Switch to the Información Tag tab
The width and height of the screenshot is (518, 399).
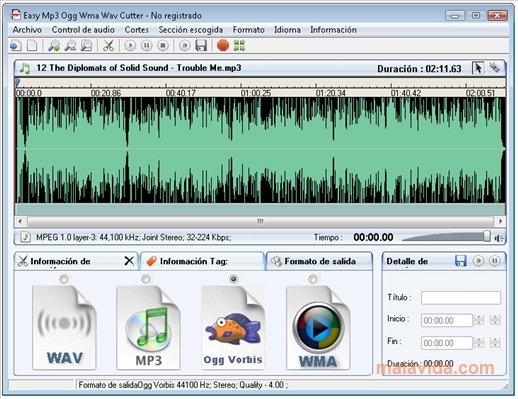pyautogui.click(x=203, y=261)
